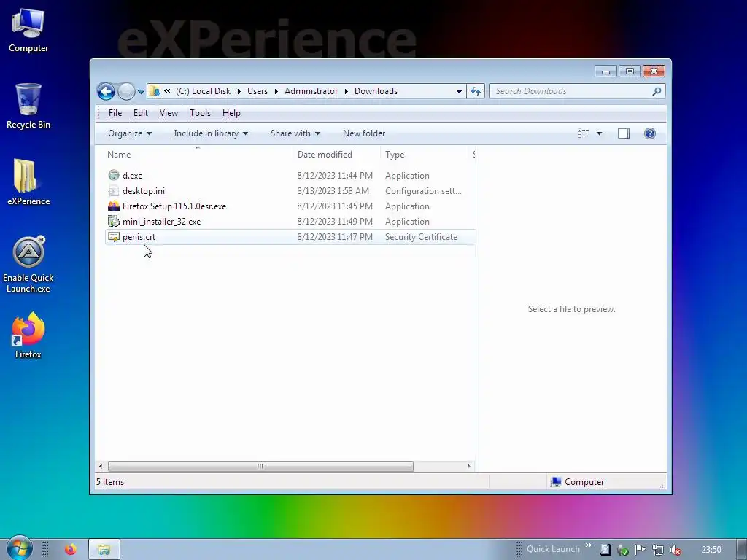Click the network tray icon

tap(657, 550)
